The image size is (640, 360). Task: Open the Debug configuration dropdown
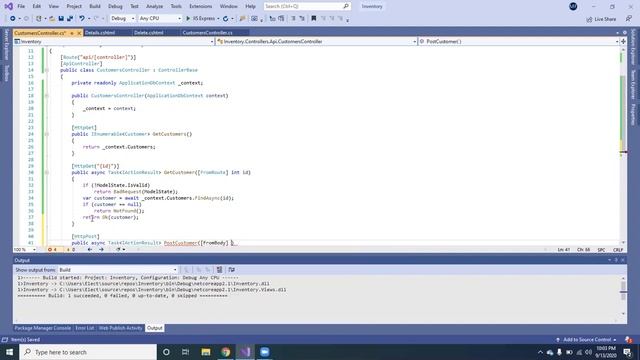[122, 18]
